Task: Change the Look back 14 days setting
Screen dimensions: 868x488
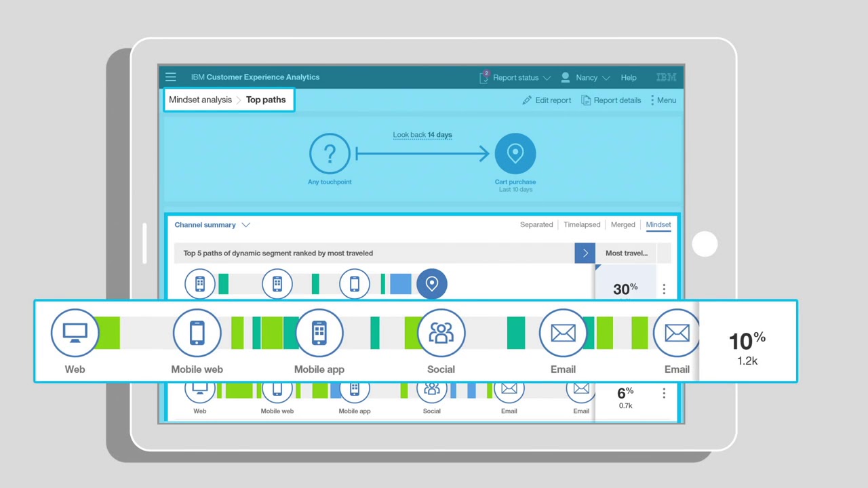Action: tap(422, 135)
